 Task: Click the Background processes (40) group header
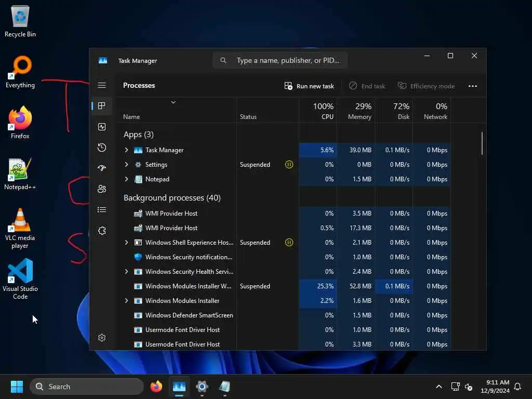pyautogui.click(x=172, y=198)
